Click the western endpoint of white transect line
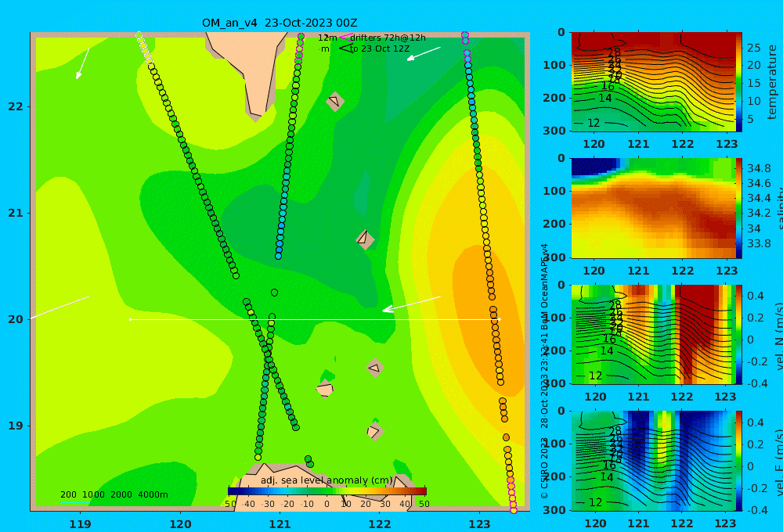Viewport: 783px width, 532px height. coord(130,319)
